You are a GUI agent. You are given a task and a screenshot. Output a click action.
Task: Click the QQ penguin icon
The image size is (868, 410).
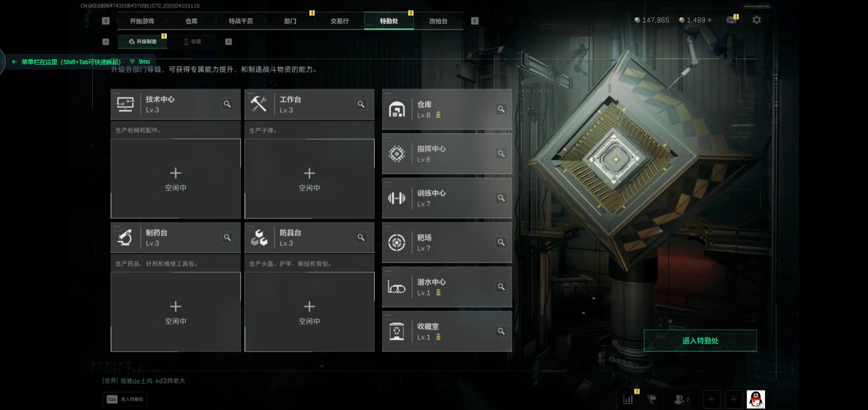click(756, 399)
